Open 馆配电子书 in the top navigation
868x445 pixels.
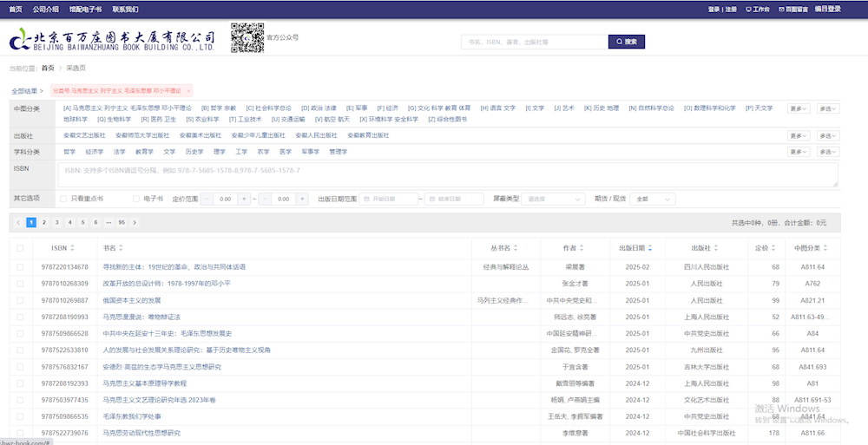pos(86,9)
